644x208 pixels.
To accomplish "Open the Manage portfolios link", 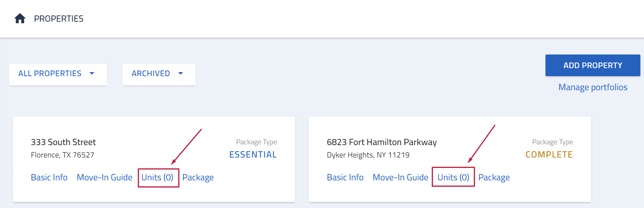I will [593, 87].
